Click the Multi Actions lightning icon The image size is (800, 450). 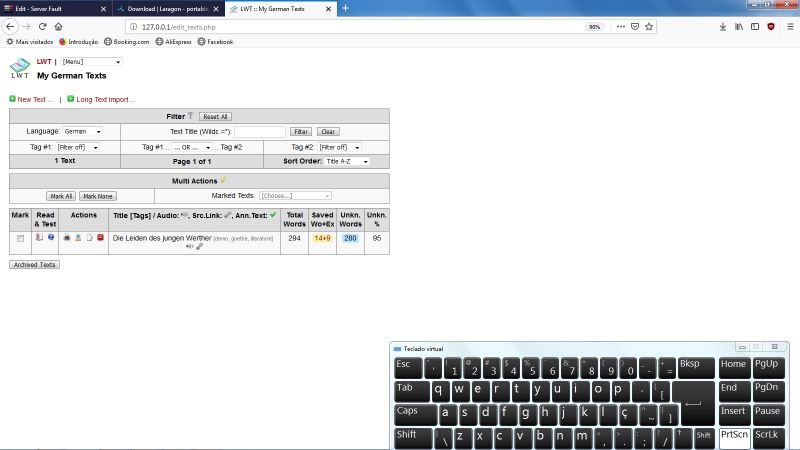click(223, 180)
